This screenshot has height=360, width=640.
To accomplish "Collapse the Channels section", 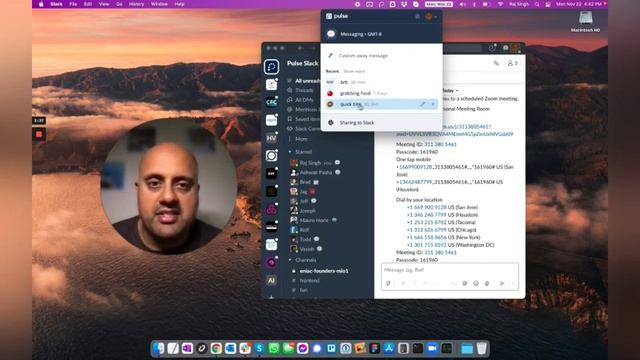I will 290,260.
